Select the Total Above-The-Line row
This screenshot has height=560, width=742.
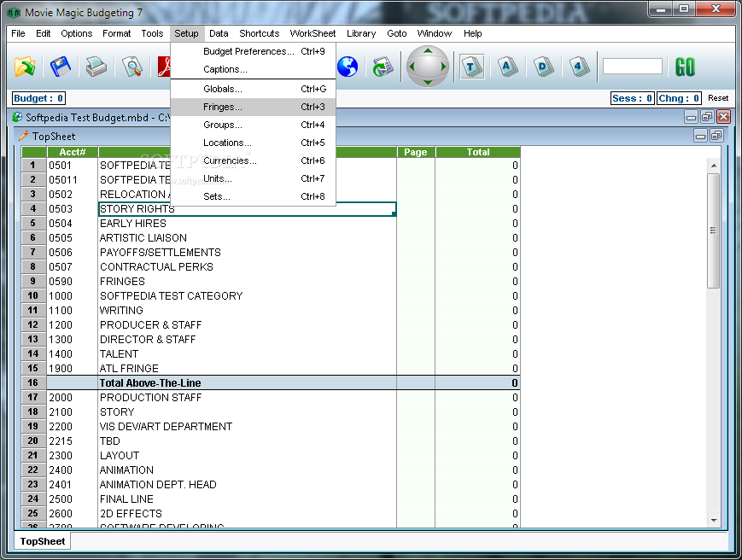[x=271, y=383]
